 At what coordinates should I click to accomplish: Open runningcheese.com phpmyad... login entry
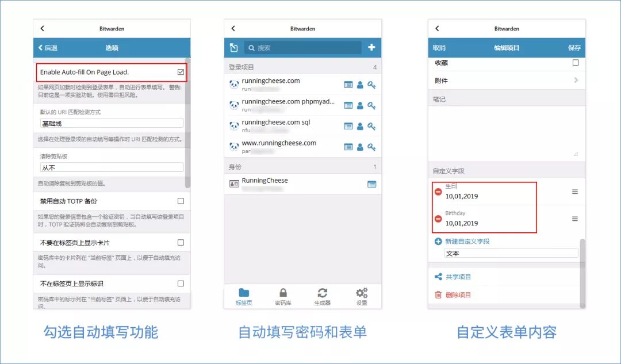coord(285,105)
